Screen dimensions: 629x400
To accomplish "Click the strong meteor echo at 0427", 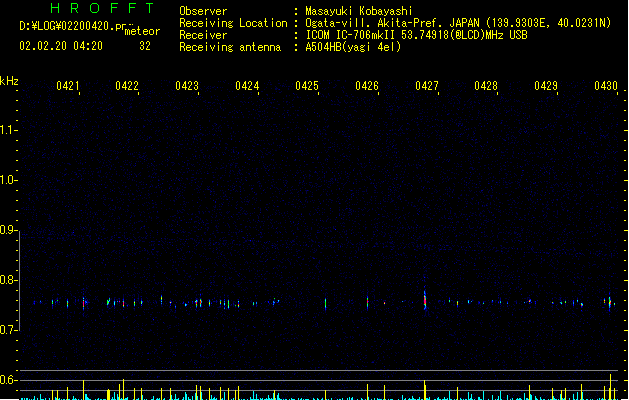I will 425,300.
